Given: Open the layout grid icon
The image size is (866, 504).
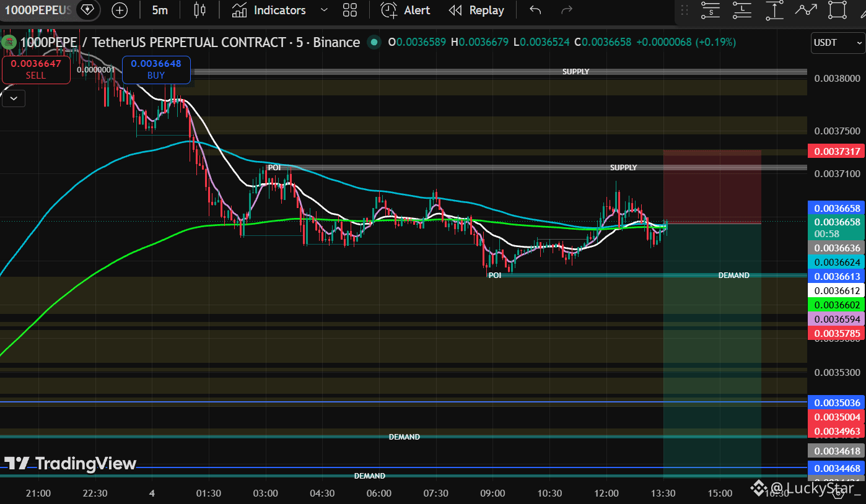Looking at the screenshot, I should (x=350, y=10).
